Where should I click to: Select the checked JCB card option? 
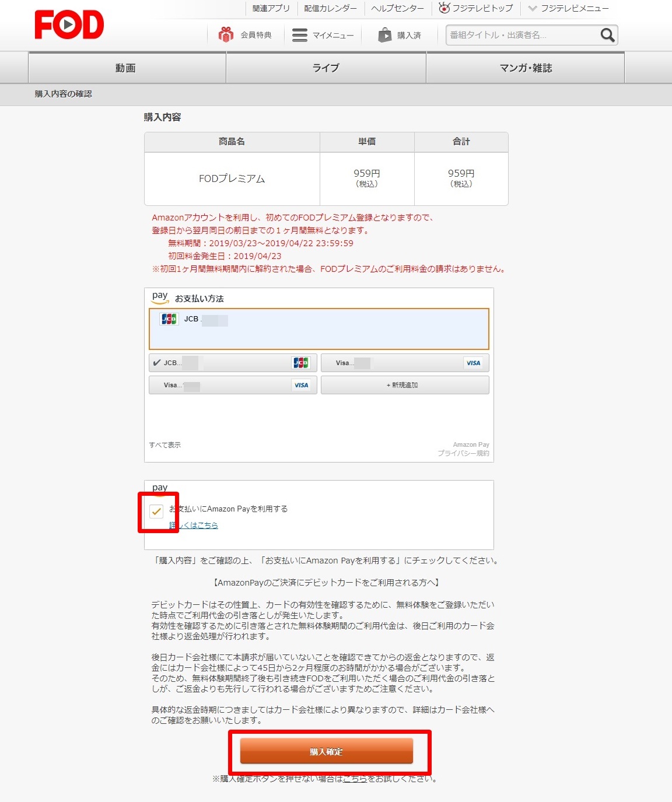[x=233, y=363]
